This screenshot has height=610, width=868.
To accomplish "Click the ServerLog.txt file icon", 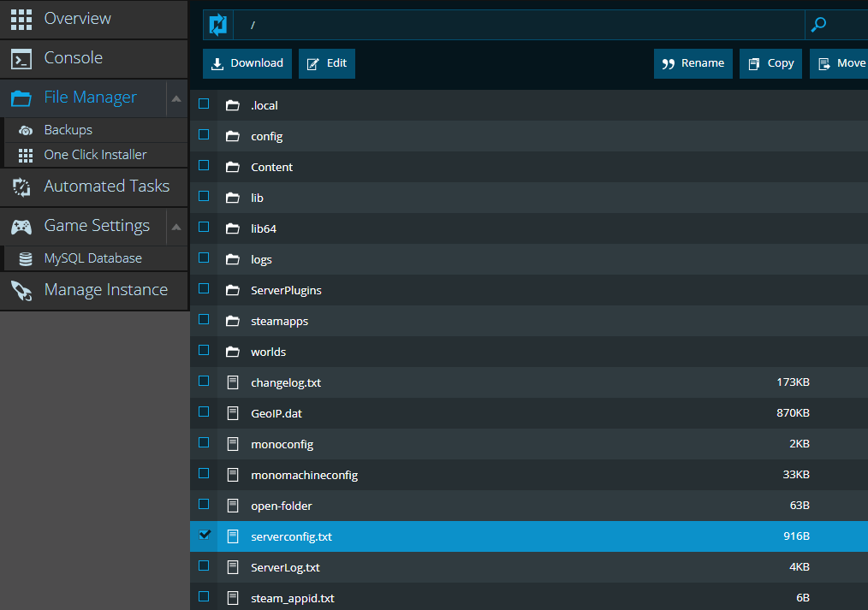I will [233, 567].
